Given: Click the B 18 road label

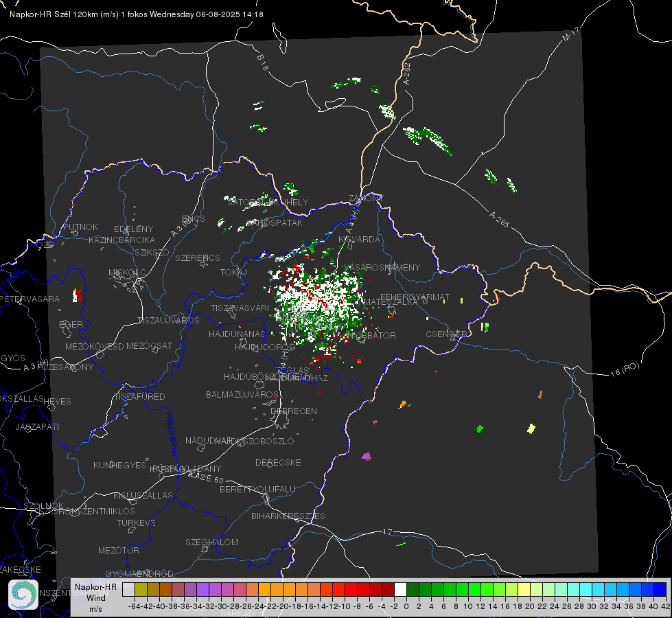Looking at the screenshot, I should click(263, 62).
